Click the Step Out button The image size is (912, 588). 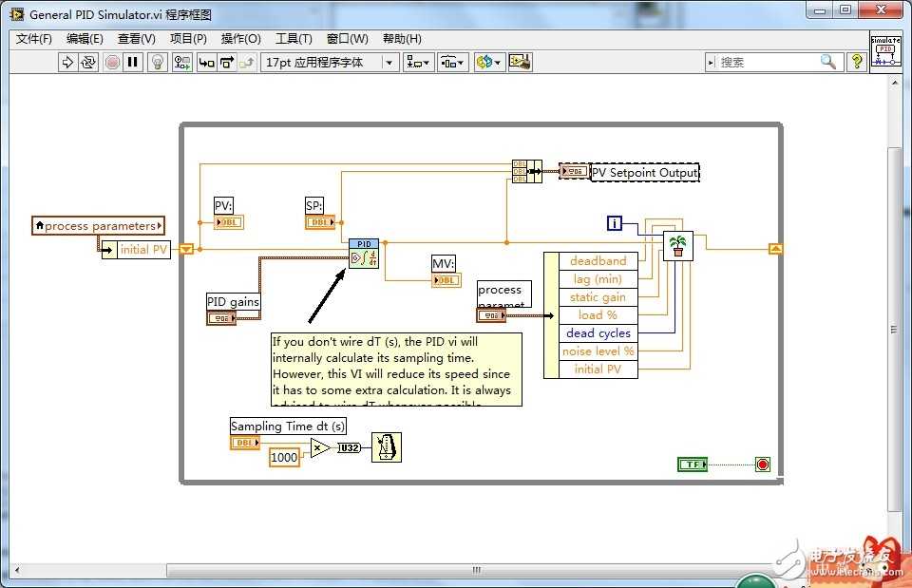[247, 62]
